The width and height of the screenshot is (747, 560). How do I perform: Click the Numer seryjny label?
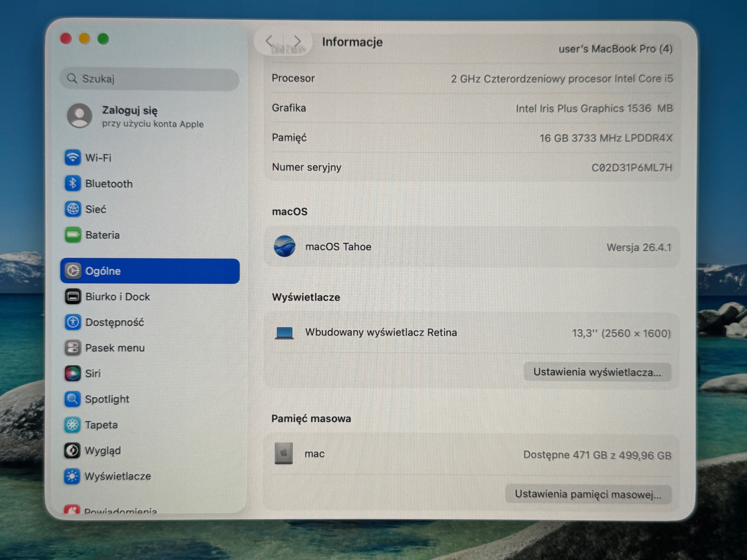[x=306, y=167]
